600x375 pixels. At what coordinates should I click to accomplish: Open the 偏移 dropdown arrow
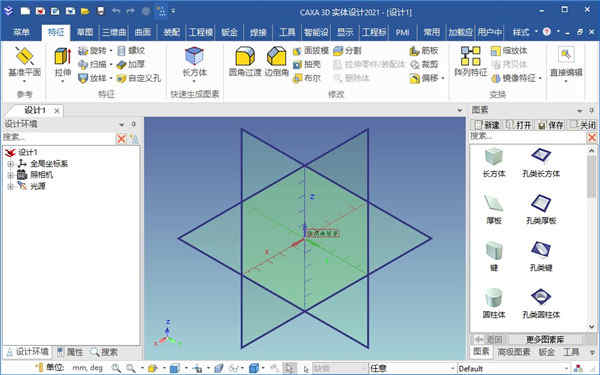pyautogui.click(x=443, y=78)
